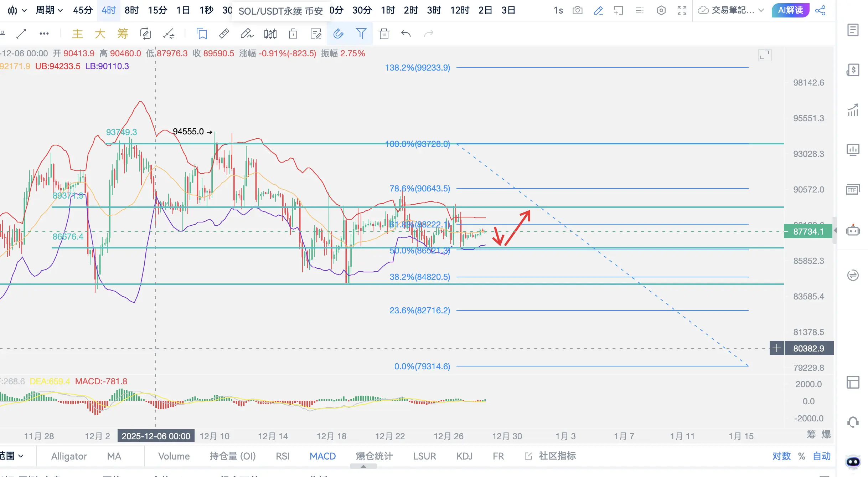The width and height of the screenshot is (868, 477).
Task: Select the KDJ indicator tab
Action: point(464,456)
